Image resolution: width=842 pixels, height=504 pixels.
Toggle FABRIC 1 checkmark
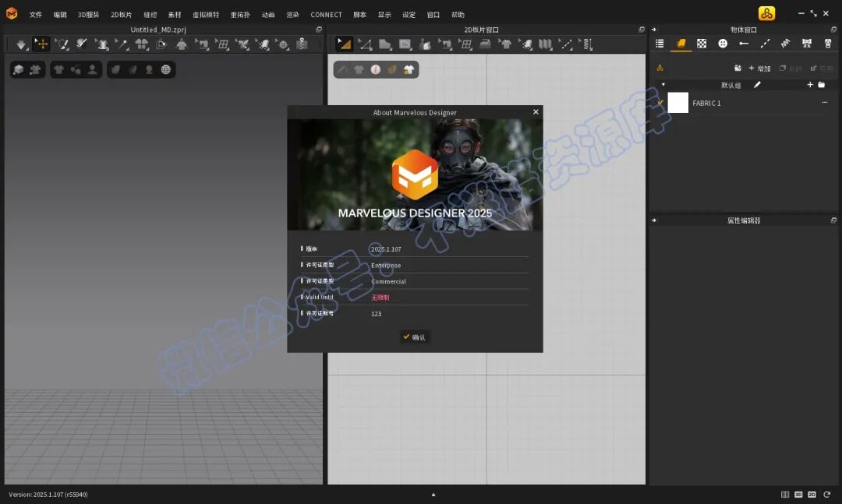(x=660, y=103)
